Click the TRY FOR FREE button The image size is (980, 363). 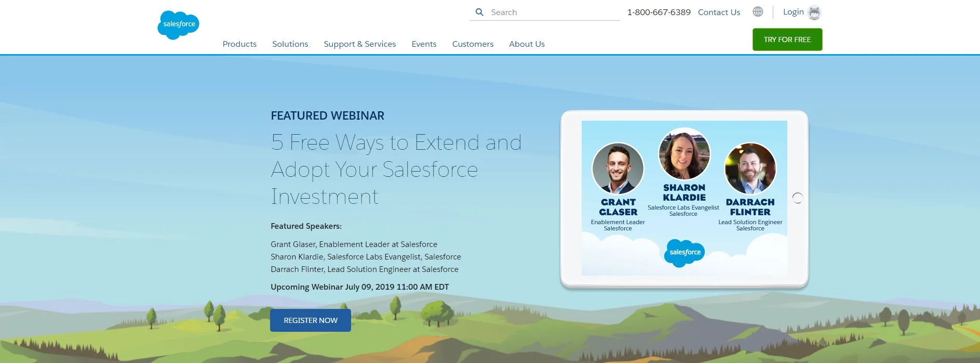coord(787,40)
